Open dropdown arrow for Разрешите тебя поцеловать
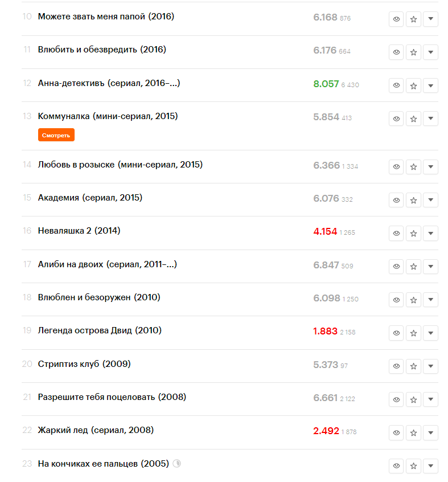The height and width of the screenshot is (482, 448). point(430,399)
